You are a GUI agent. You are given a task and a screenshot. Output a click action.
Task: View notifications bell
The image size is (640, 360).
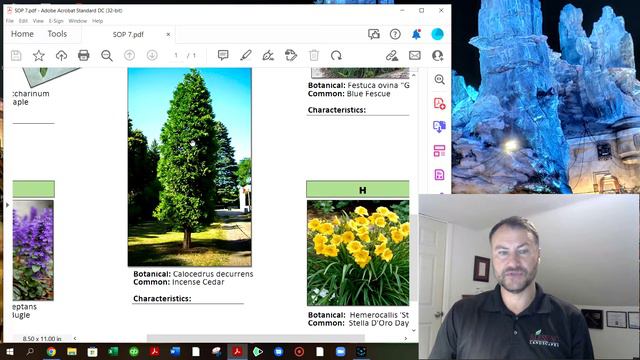point(416,34)
